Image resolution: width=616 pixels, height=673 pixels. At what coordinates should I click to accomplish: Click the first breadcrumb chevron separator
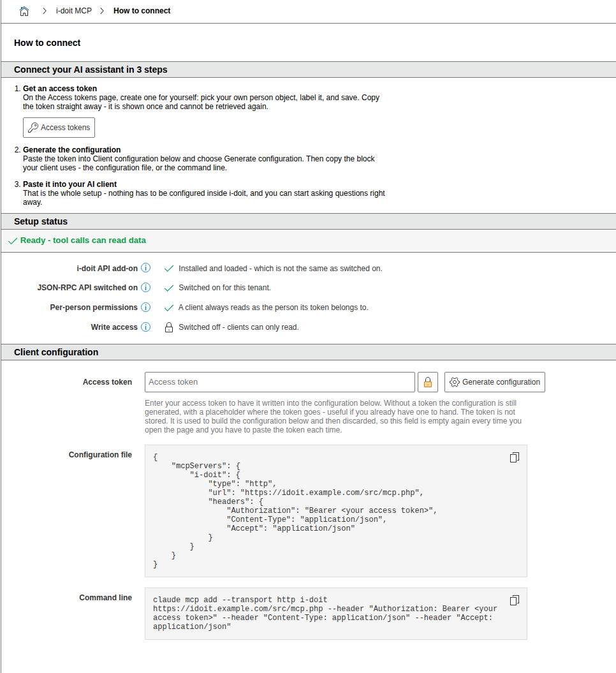click(44, 11)
